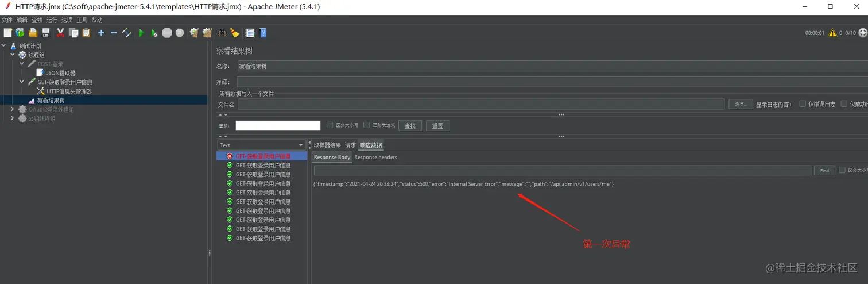Click the Open file folder icon
This screenshot has height=284, width=868.
click(x=33, y=33)
